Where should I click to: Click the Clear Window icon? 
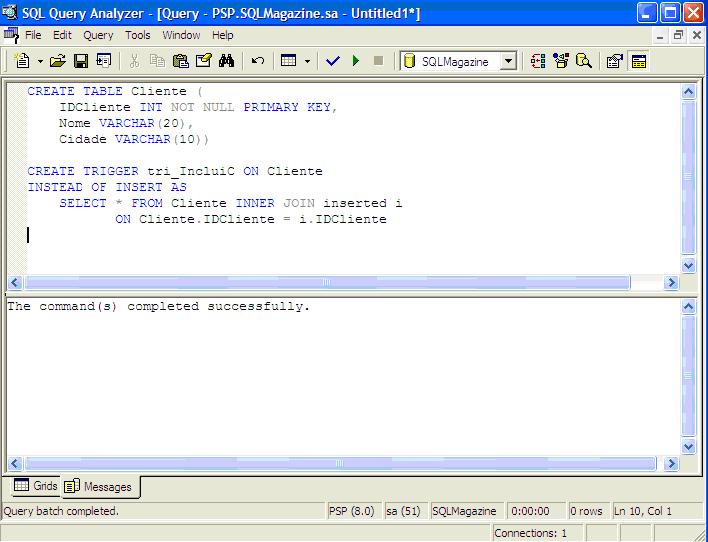pyautogui.click(x=204, y=61)
